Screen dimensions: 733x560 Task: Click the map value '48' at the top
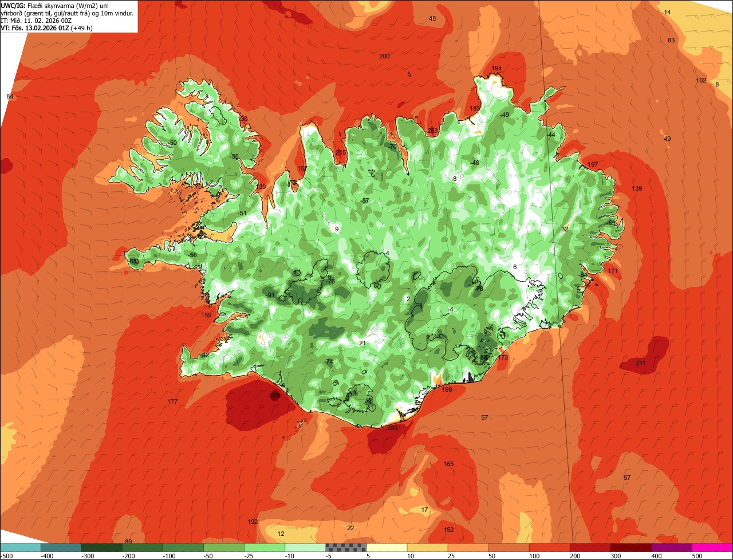coord(432,18)
